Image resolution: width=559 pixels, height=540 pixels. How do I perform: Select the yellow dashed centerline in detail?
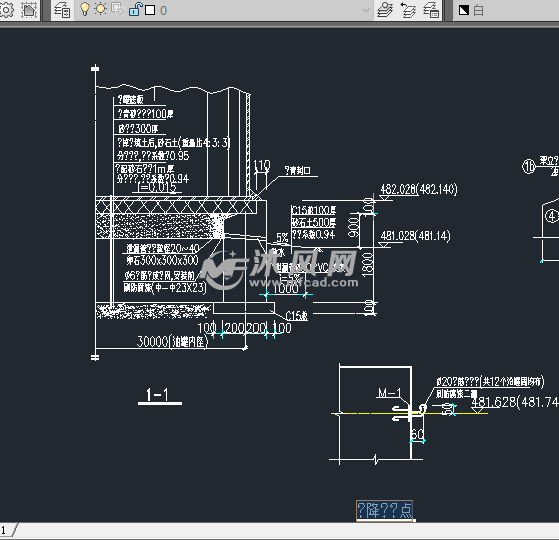[x=409, y=413]
